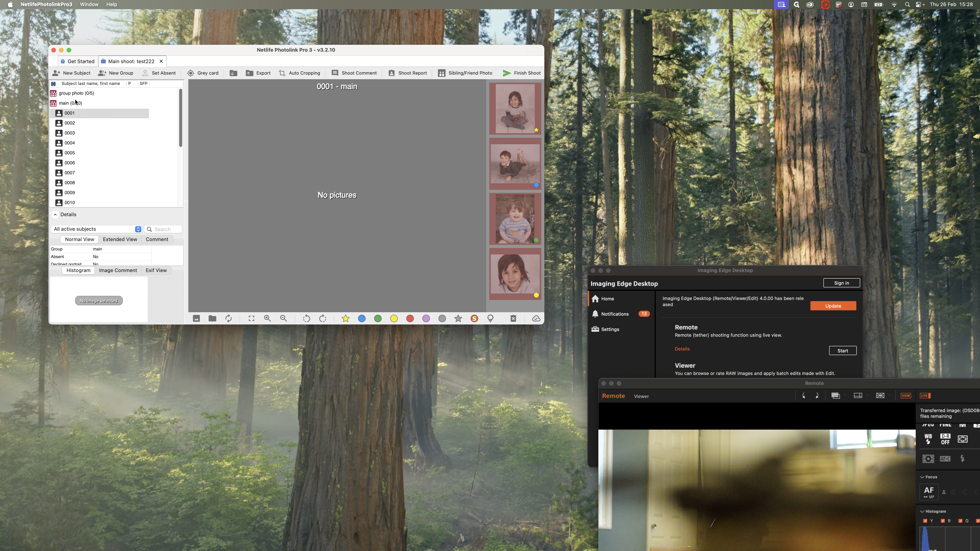Click the lightbulb icon in bottom toolbar
The image size is (980, 551).
(x=490, y=318)
